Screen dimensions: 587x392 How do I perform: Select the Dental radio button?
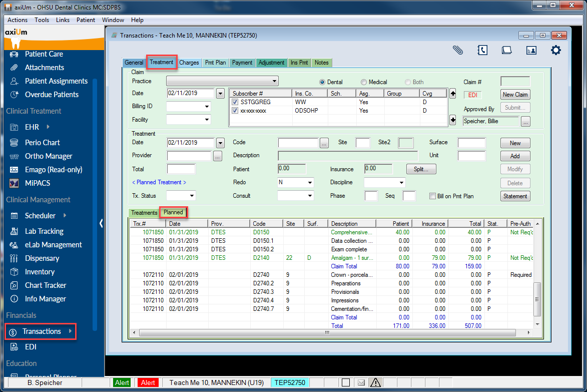coord(322,82)
